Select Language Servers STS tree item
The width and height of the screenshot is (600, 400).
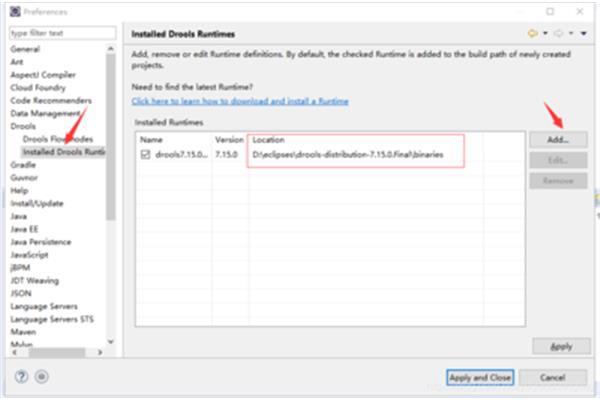coord(52,319)
